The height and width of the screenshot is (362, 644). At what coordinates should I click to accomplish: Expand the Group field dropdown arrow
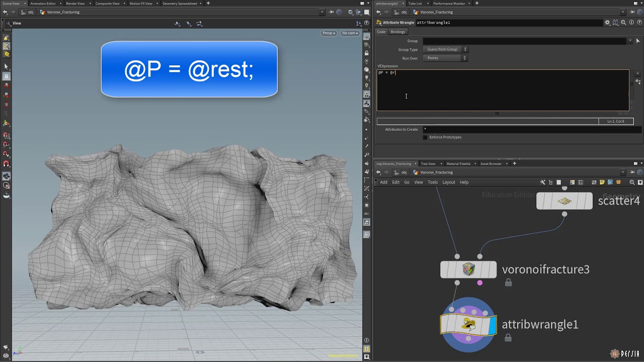click(630, 41)
